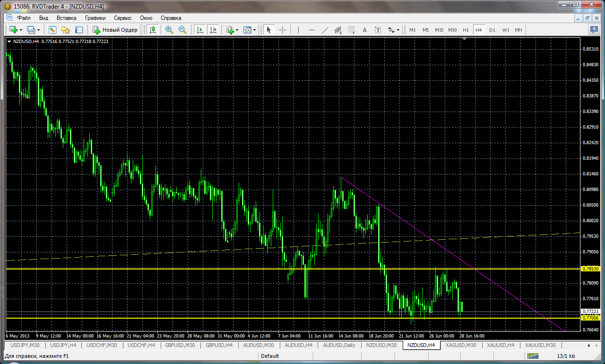Switch to M1 timeframe

click(x=413, y=30)
